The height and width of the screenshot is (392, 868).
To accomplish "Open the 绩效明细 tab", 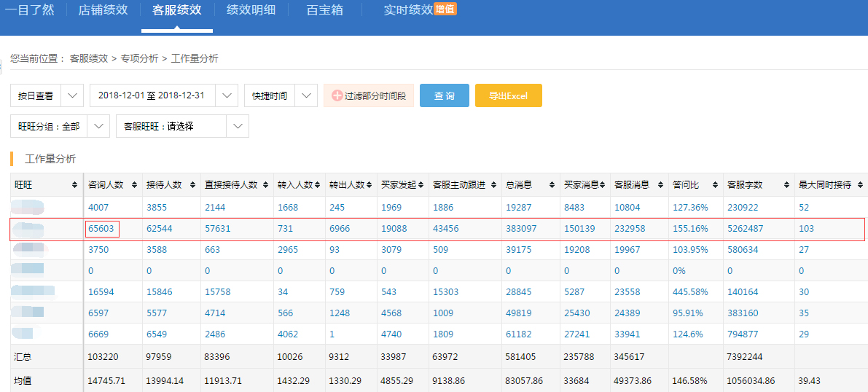I will coord(251,10).
